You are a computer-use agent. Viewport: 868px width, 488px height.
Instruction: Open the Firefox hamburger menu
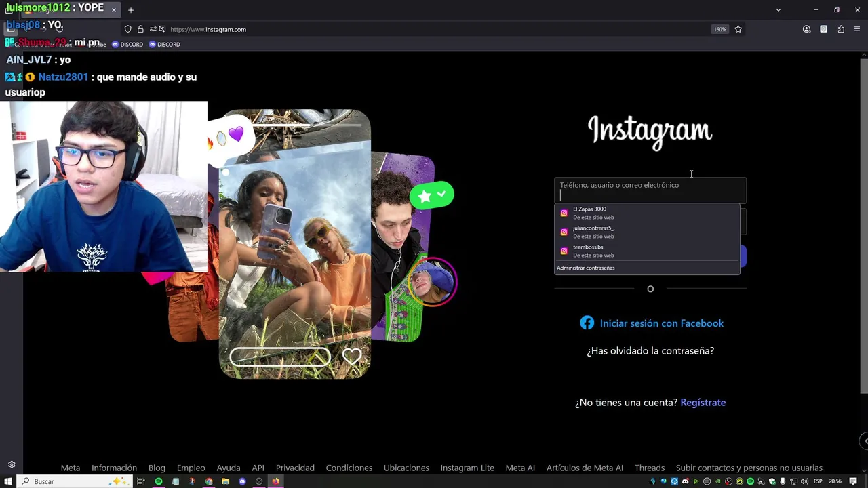coord(858,29)
